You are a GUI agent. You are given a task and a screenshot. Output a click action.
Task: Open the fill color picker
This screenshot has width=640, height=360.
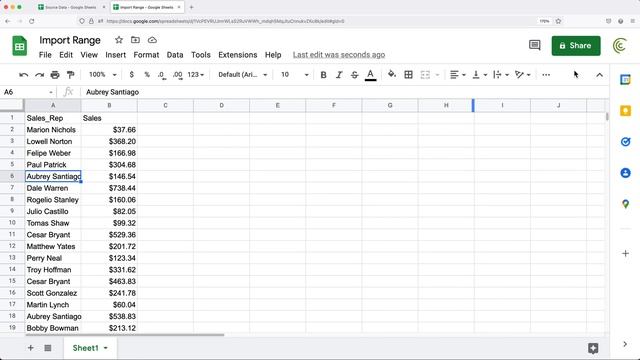(392, 74)
